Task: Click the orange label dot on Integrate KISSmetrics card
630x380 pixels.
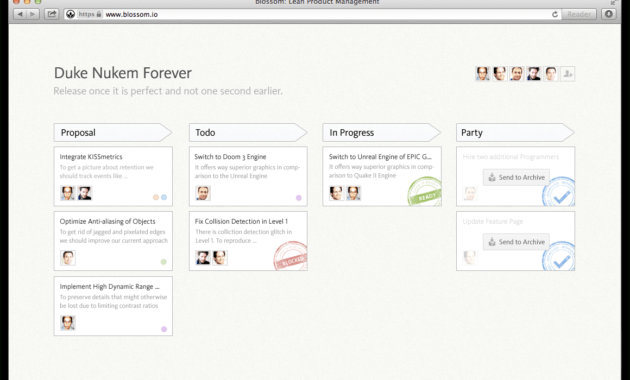Action: [x=156, y=197]
